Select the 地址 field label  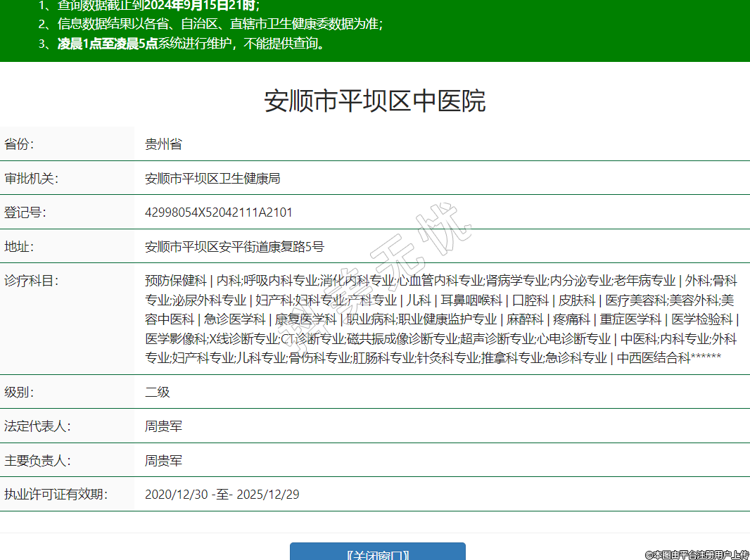19,247
